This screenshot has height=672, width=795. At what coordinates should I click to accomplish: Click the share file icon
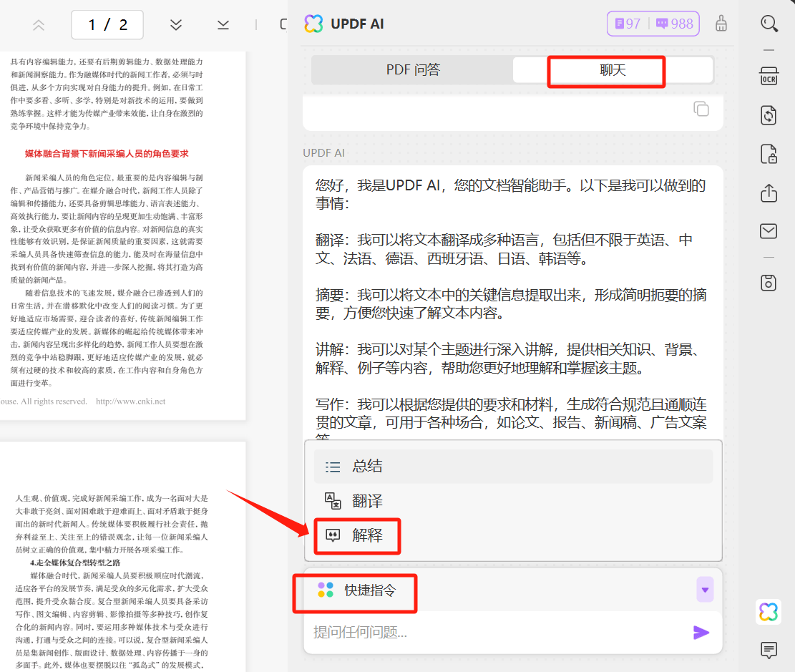(769, 193)
